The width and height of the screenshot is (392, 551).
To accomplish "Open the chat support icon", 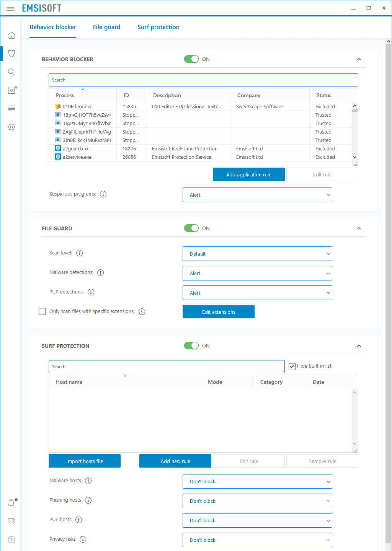I will (11, 521).
